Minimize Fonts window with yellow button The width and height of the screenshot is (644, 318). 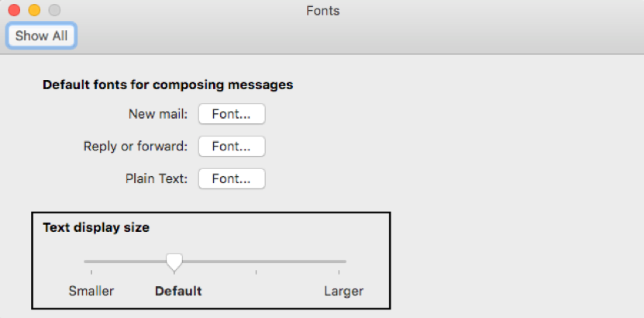tap(35, 10)
